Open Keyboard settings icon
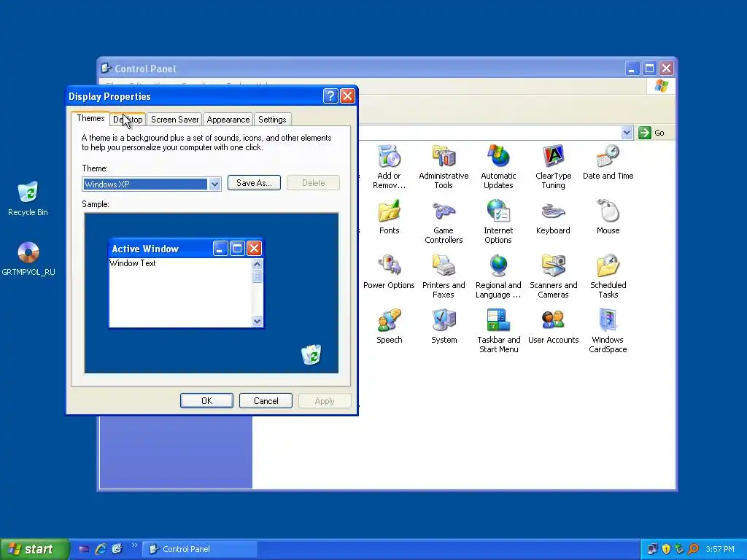This screenshot has height=560, width=747. [x=553, y=211]
